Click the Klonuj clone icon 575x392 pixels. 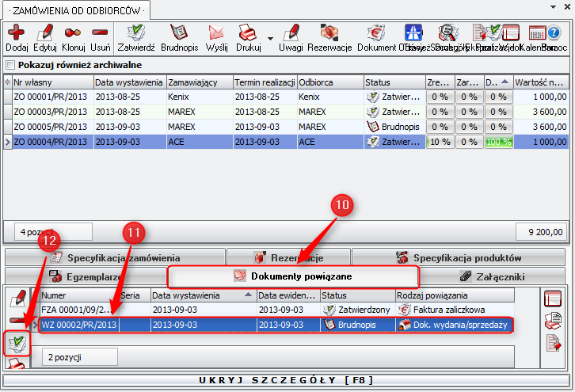click(73, 32)
